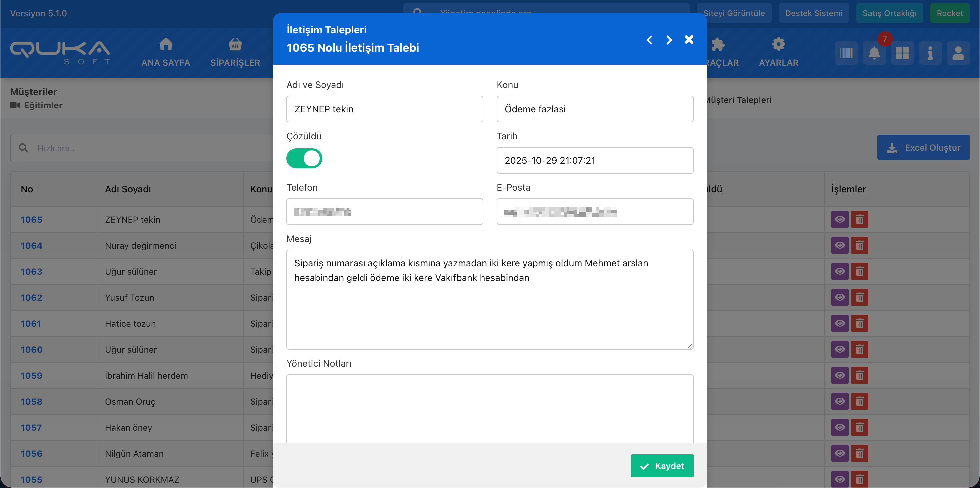Click the barcode scanner icon

(x=846, y=53)
